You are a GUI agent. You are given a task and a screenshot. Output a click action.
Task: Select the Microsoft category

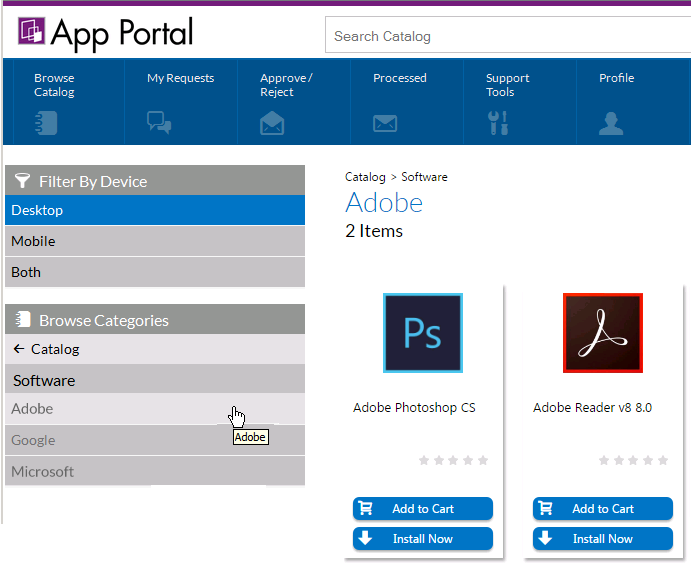pos(155,471)
